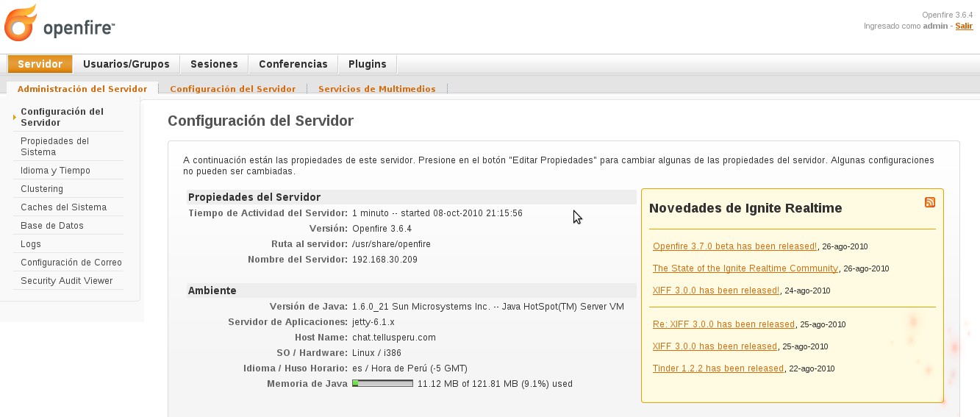This screenshot has width=980, height=417.
Task: Open Servicios de Multimedios subtab
Action: click(377, 89)
